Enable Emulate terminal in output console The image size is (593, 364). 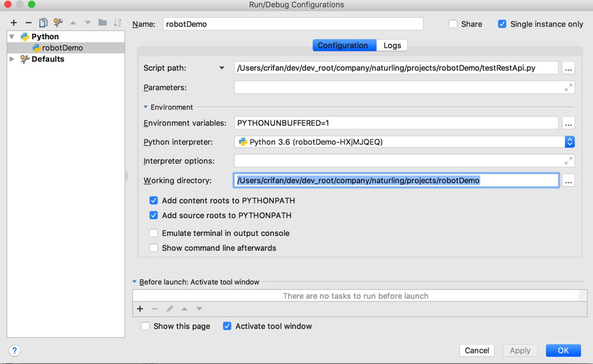(154, 233)
